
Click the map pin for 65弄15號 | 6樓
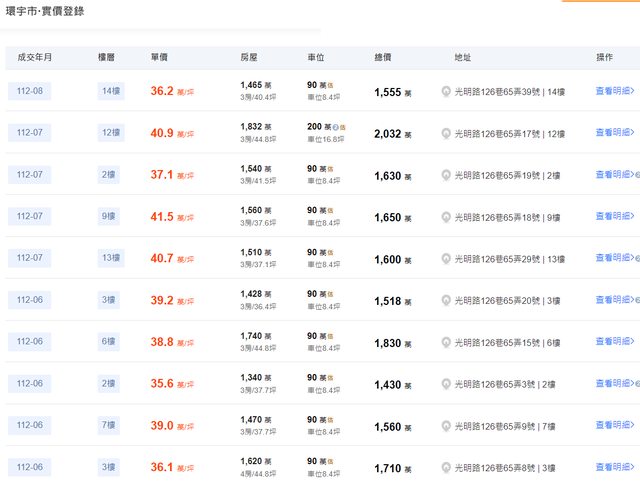click(446, 343)
